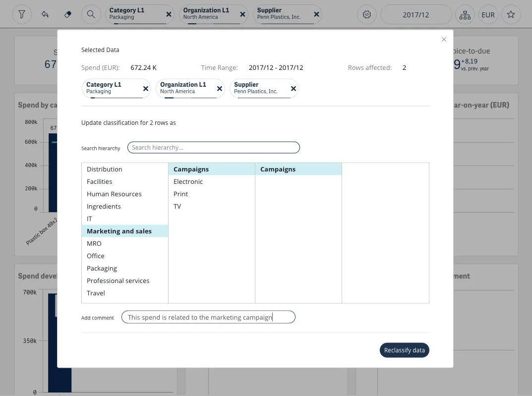Remove Category L1 Packaging chip in dialog
532x396 pixels.
pos(146,89)
